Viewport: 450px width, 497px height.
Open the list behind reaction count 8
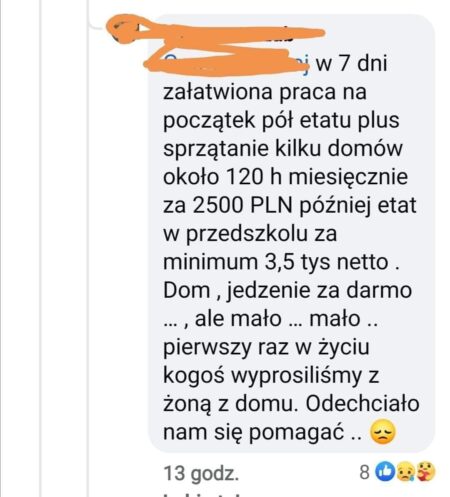(364, 472)
